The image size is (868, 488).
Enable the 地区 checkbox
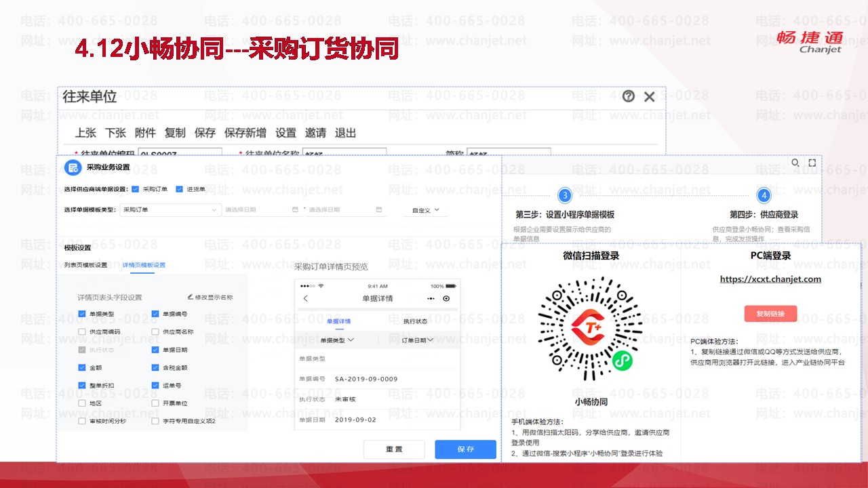click(82, 403)
